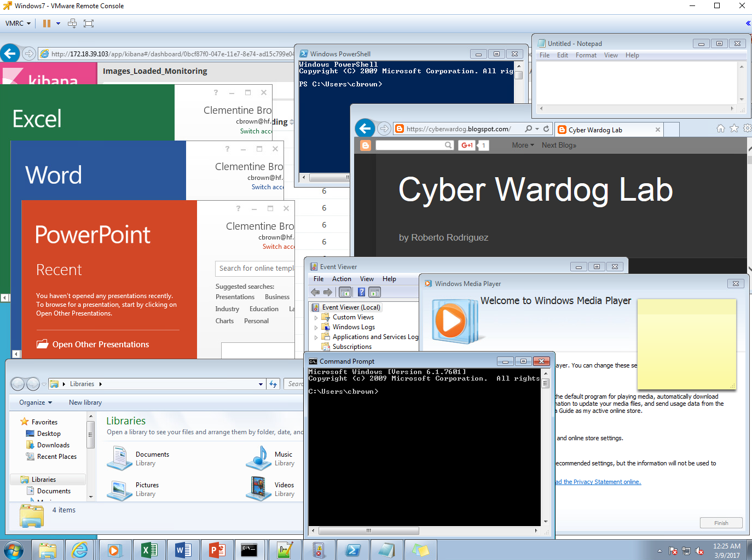Open the More dropdown on the Blogger navbar

coord(523,145)
